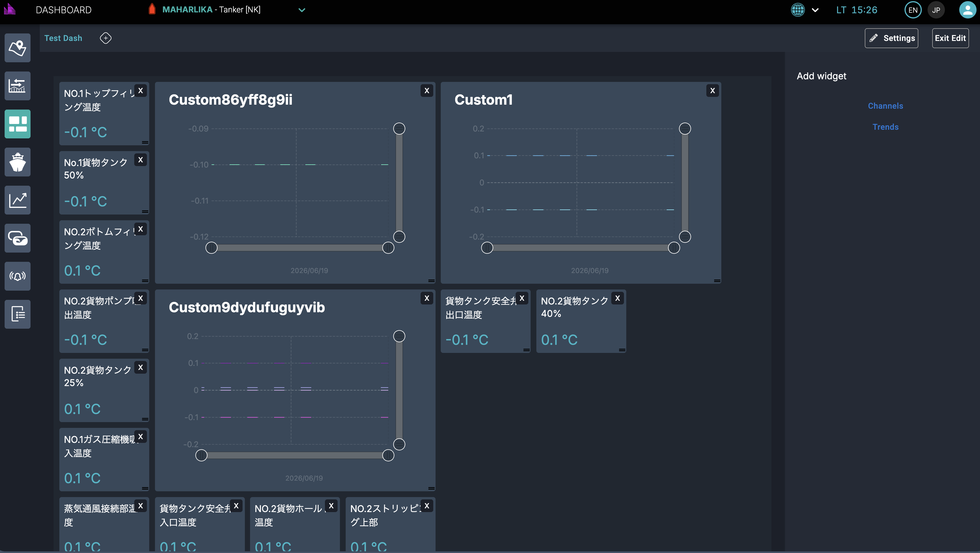Open the ship vessel sidebar icon

tap(18, 162)
